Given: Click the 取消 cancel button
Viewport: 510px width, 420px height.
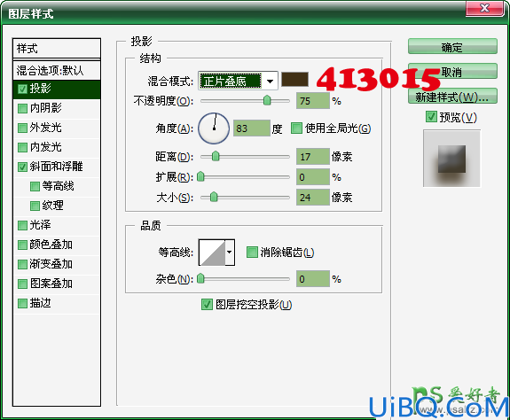Looking at the screenshot, I should [452, 71].
